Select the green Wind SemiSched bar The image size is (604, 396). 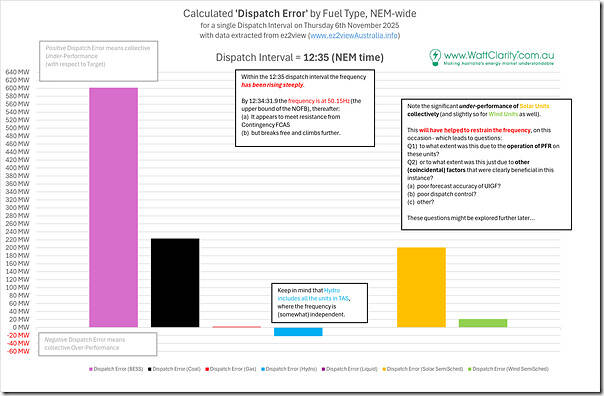click(x=483, y=323)
